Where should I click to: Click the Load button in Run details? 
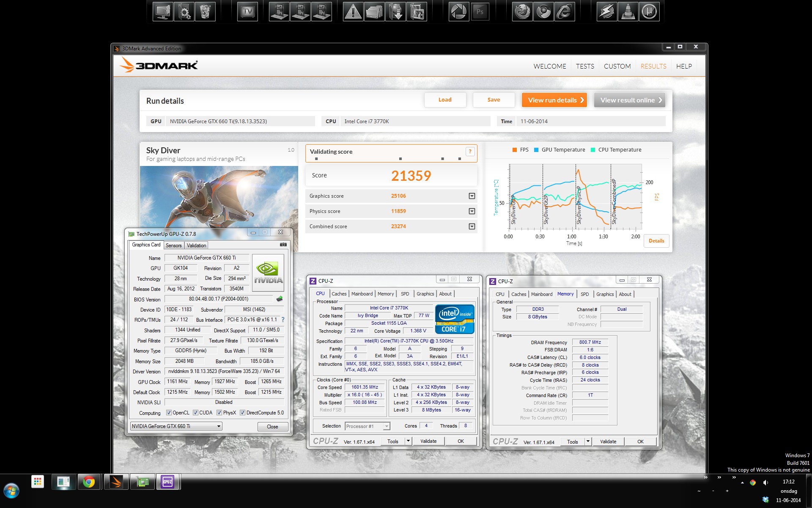coord(445,100)
